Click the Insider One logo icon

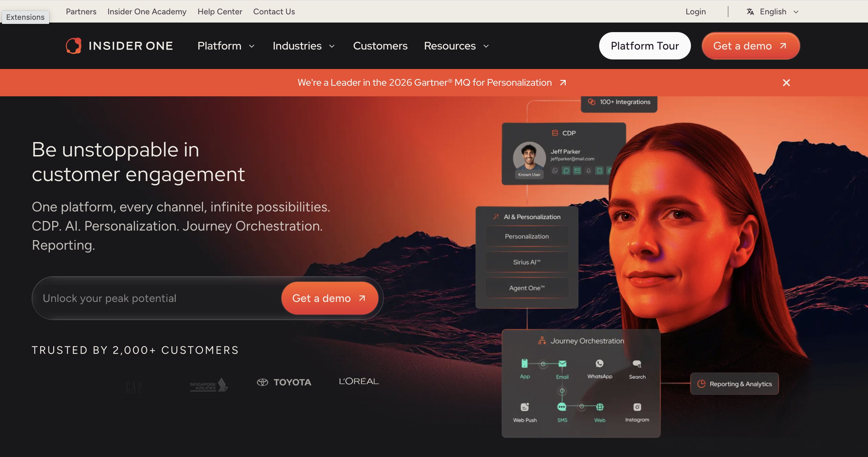[x=73, y=46]
